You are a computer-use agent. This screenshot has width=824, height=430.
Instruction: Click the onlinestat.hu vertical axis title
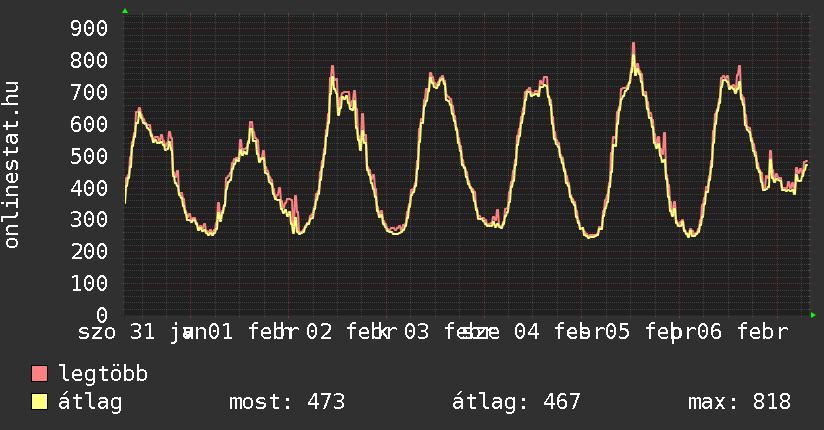coord(13,165)
